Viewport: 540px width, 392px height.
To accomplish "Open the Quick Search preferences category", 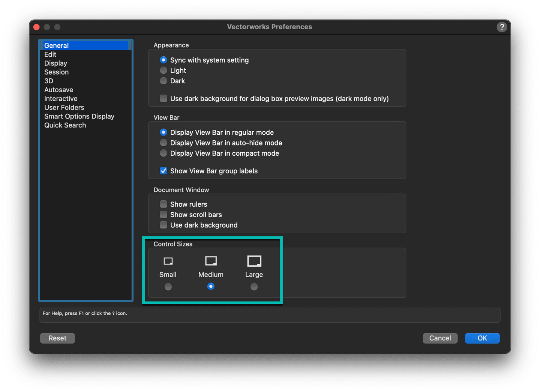I will (86, 125).
